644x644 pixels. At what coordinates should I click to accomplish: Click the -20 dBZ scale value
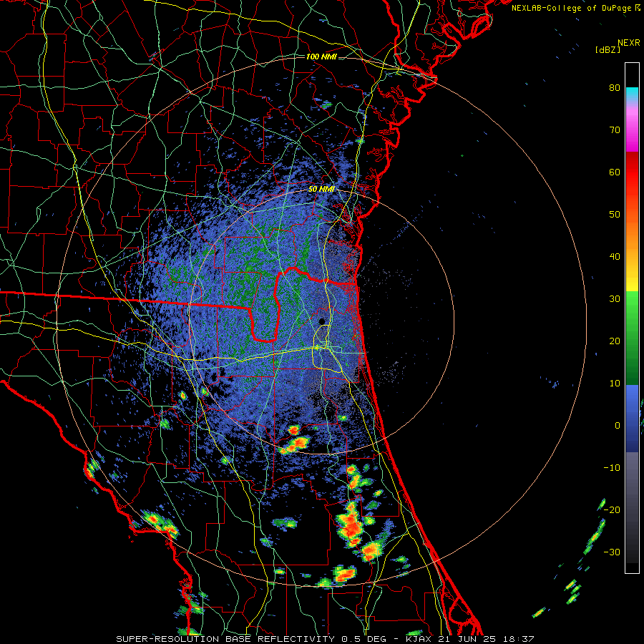pos(612,510)
